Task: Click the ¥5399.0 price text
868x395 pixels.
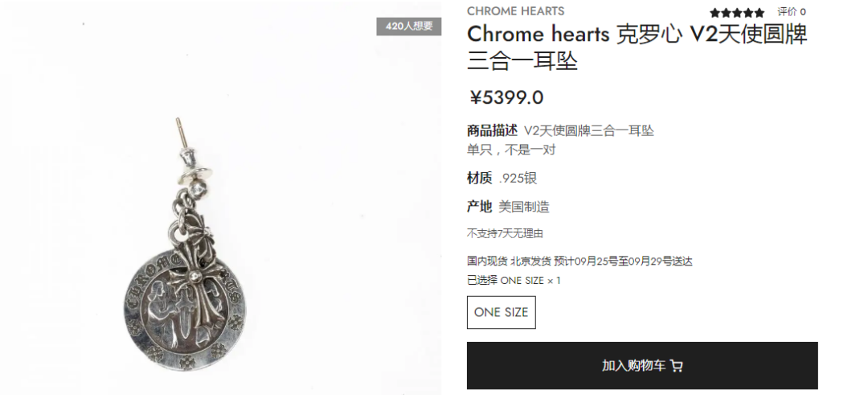Action: click(x=506, y=97)
